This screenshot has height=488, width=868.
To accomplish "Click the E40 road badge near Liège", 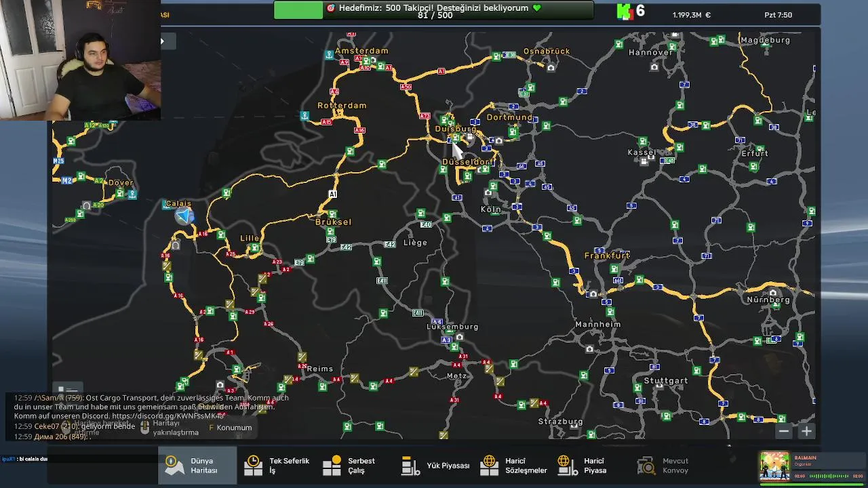I will [x=426, y=224].
